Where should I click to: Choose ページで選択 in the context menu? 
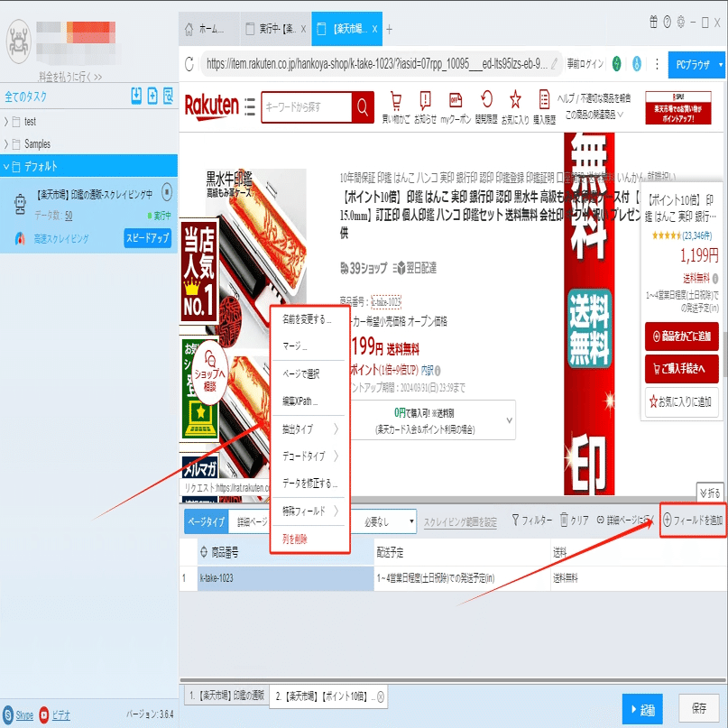301,373
